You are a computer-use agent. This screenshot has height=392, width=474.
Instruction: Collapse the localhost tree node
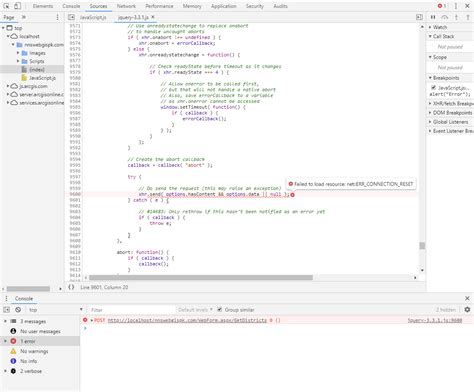point(8,36)
